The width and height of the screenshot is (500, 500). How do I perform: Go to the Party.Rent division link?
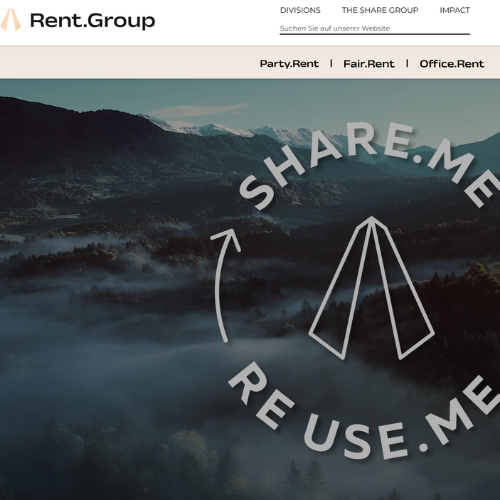289,64
